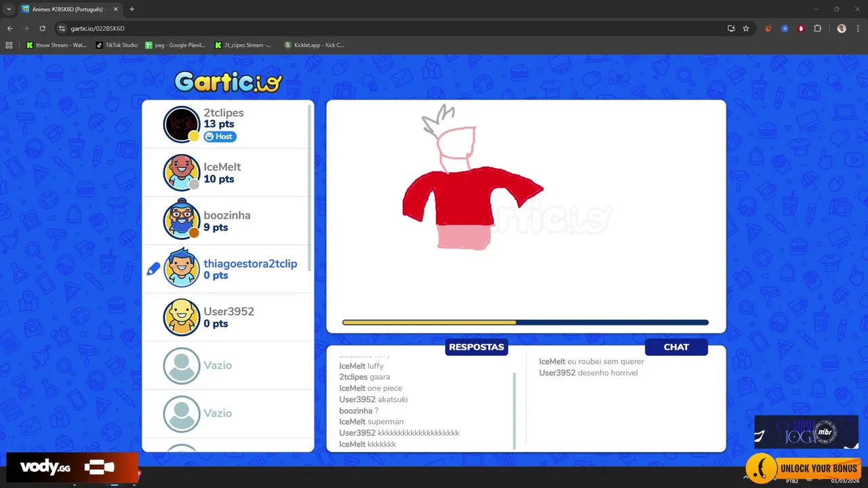Image resolution: width=868 pixels, height=488 pixels.
Task: Click IceMelt player avatar
Action: click(x=182, y=173)
